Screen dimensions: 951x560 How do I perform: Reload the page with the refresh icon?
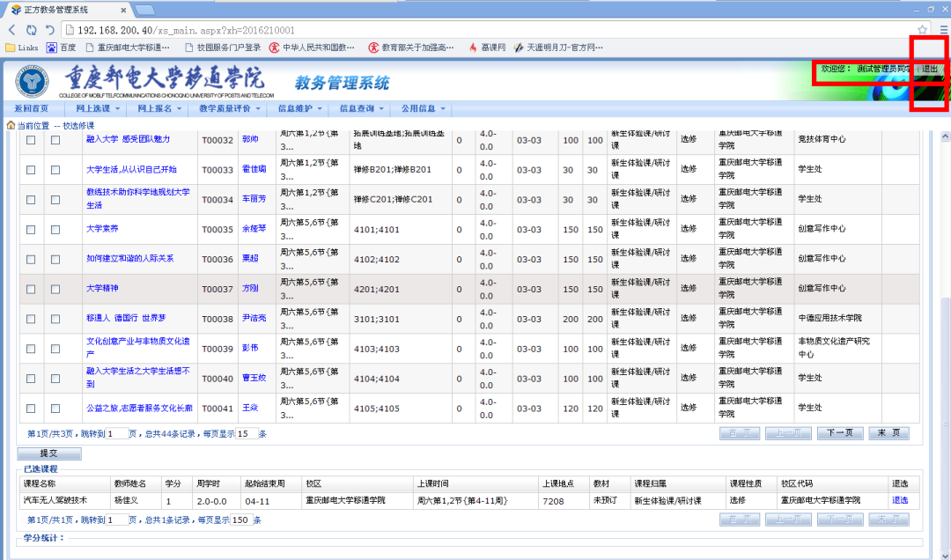[x=32, y=30]
